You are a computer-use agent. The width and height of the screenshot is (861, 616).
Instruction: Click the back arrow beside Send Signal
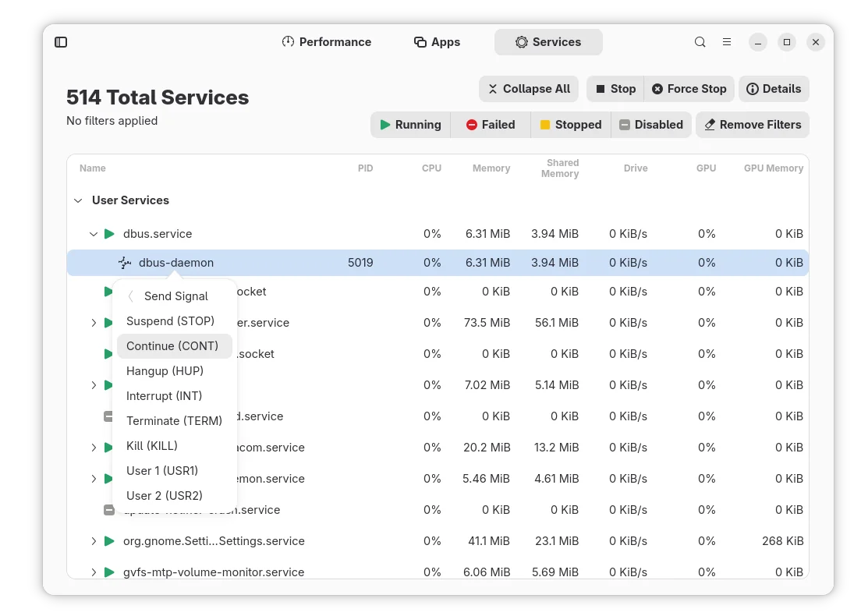(x=131, y=296)
